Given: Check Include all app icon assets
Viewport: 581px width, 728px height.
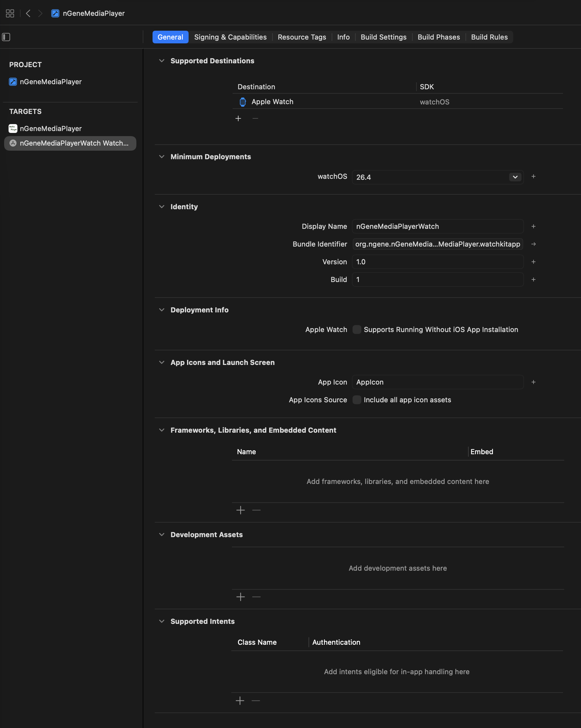Looking at the screenshot, I should click(357, 400).
